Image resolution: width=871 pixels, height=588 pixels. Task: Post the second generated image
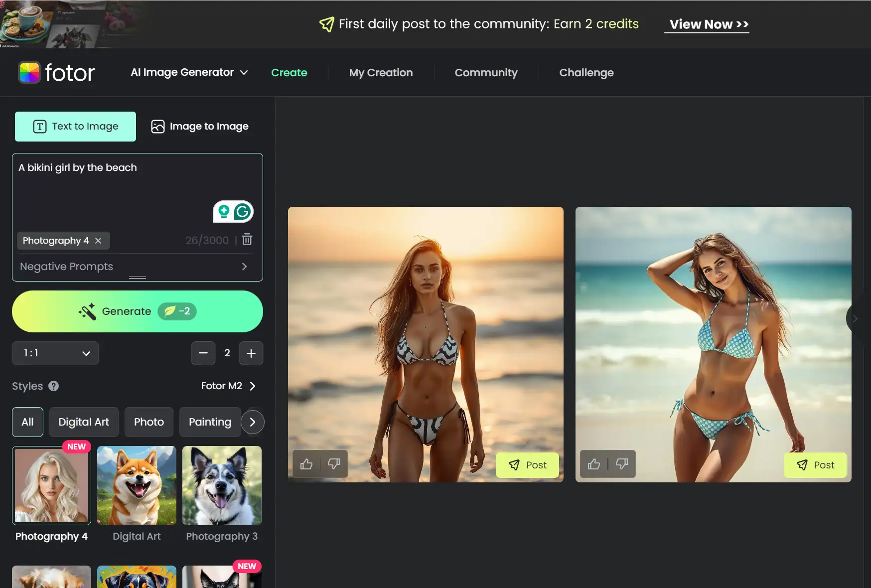[815, 465]
